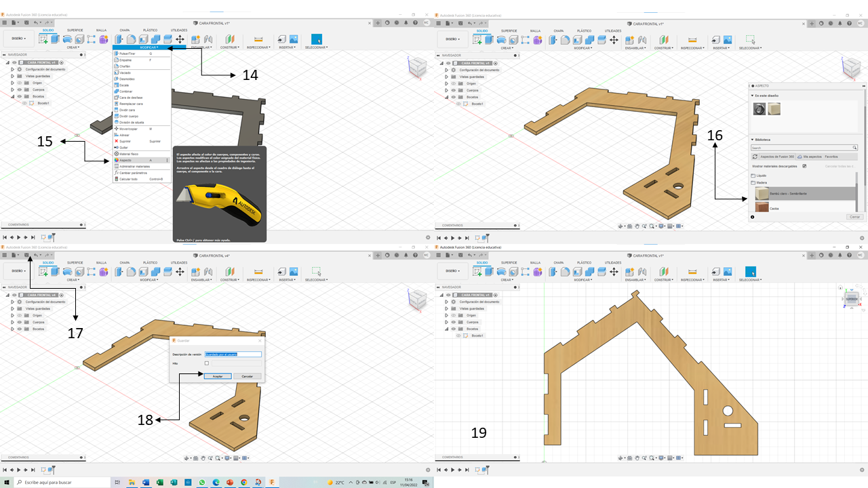Open the data panel grid icon in Guardar-dialog window
Screen dimensions: 868x488
click(x=5, y=255)
